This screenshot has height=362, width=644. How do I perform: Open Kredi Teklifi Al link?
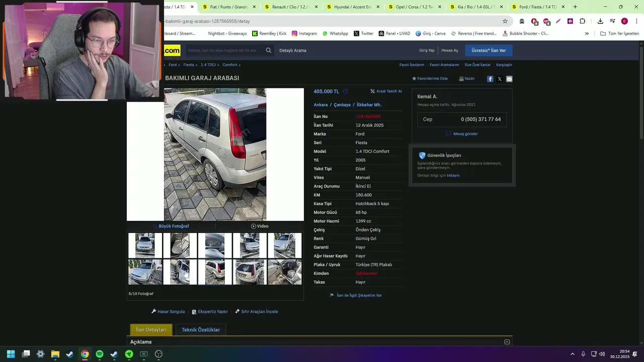[386, 92]
